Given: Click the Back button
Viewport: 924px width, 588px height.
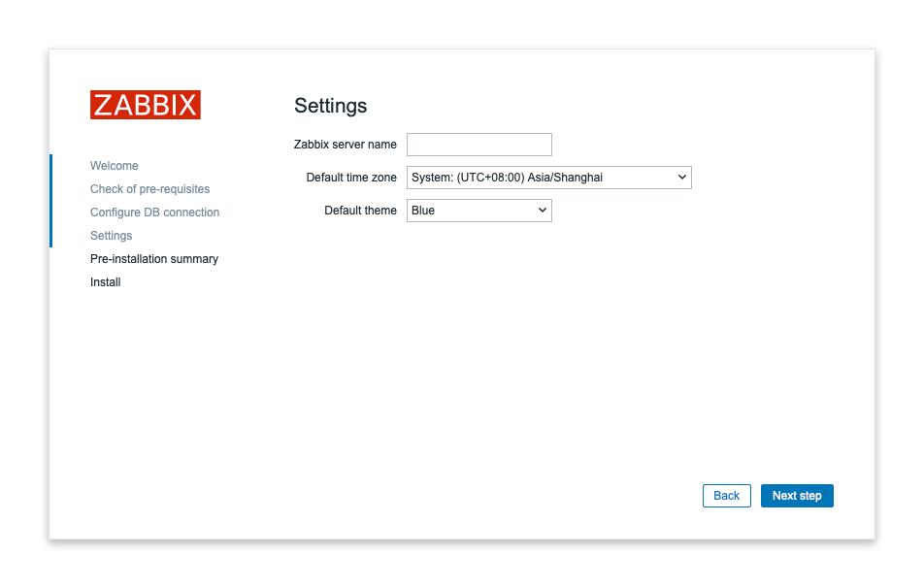Looking at the screenshot, I should click(727, 496).
